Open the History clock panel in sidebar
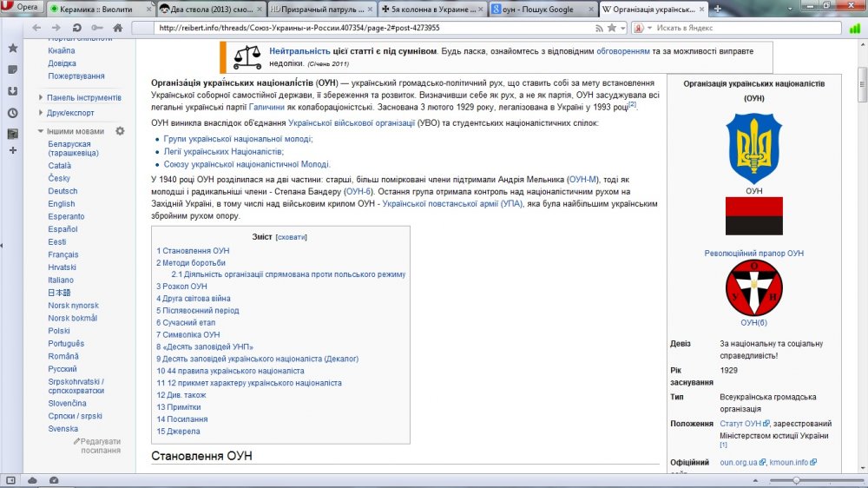This screenshot has width=868, height=488. (x=13, y=113)
